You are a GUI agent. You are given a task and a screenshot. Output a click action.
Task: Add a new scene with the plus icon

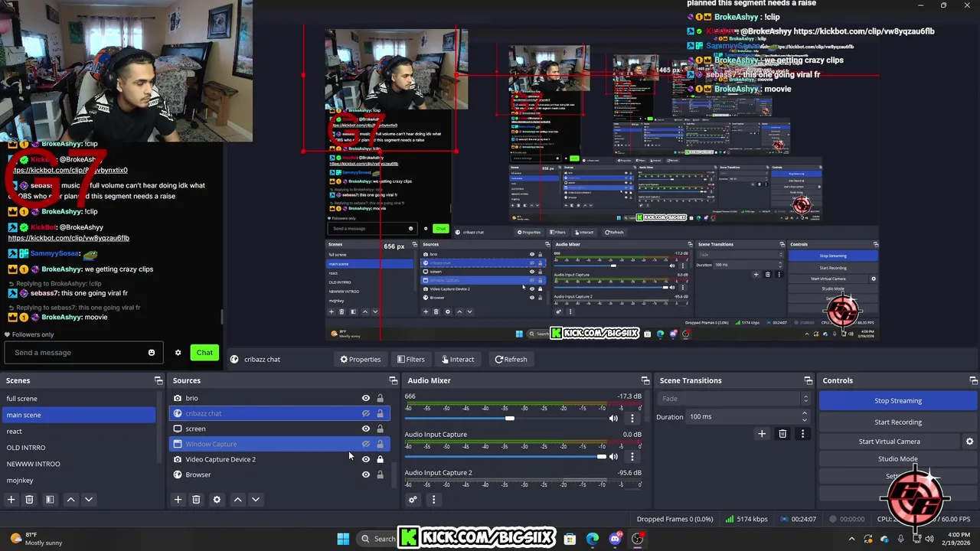click(11, 500)
